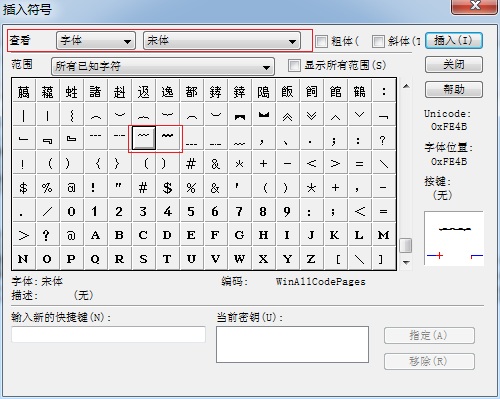This screenshot has width=500, height=399.
Task: Select the thin wavy overline symbol selected cell
Action: [x=144, y=138]
